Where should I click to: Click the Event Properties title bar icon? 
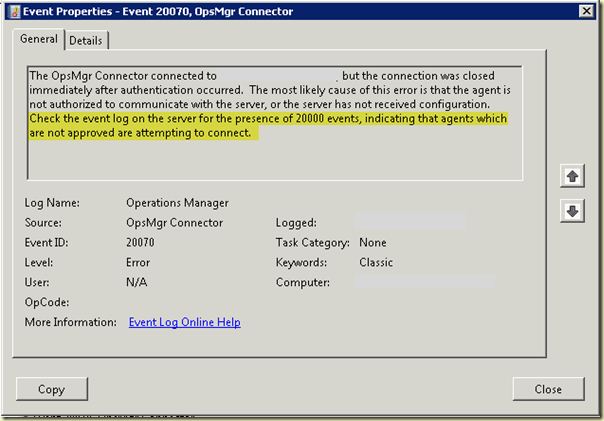[14, 12]
